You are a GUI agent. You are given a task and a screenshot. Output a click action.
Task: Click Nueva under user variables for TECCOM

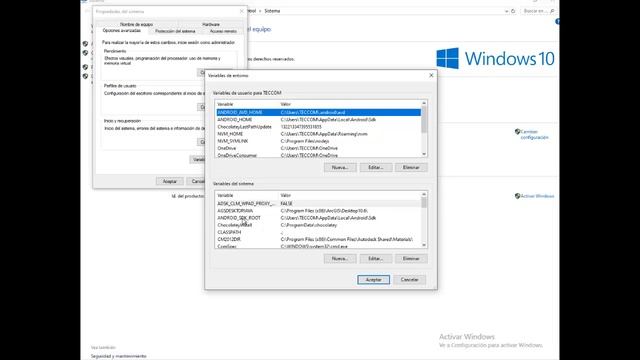click(x=340, y=167)
